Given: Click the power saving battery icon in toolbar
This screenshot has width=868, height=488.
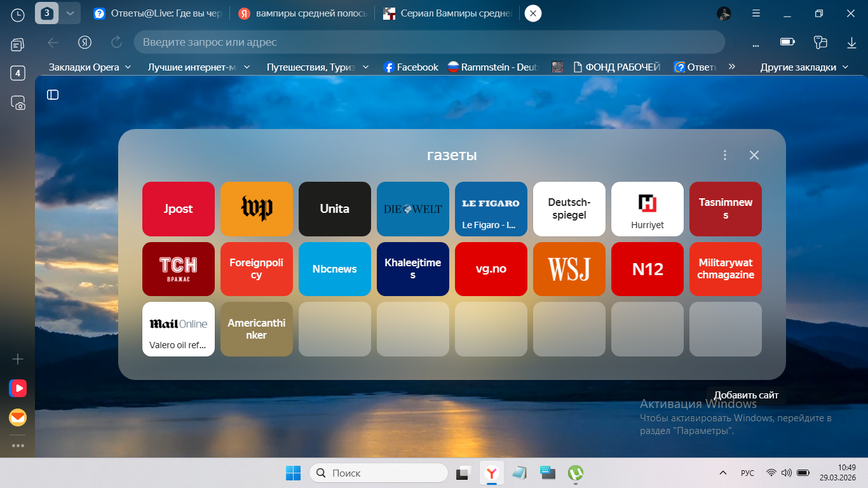Looking at the screenshot, I should pos(788,42).
